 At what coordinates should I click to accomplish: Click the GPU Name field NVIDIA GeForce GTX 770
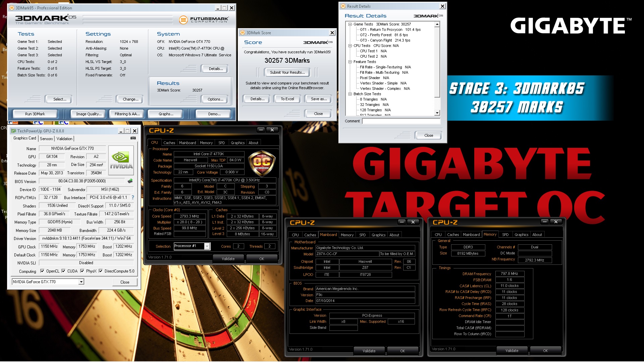(72, 148)
